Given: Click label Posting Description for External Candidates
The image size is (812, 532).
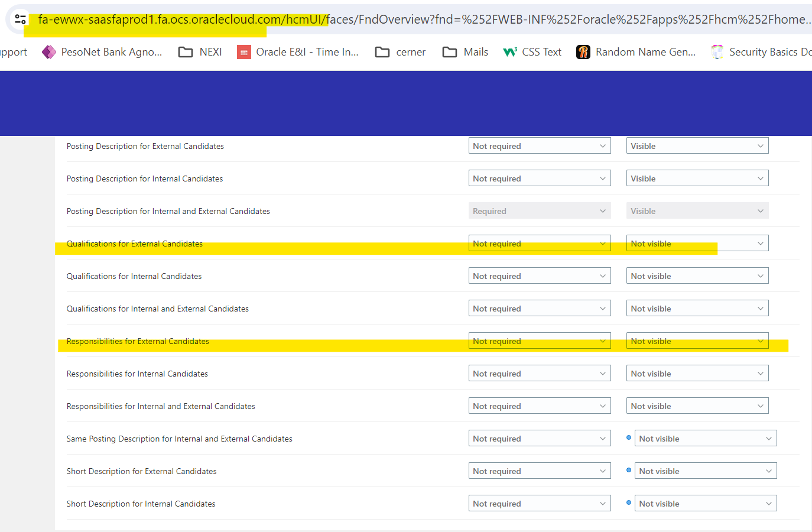Looking at the screenshot, I should coord(145,146).
